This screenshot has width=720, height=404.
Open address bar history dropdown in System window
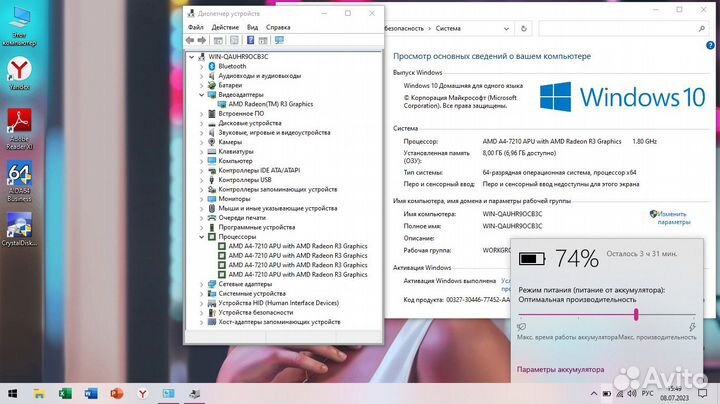point(506,28)
